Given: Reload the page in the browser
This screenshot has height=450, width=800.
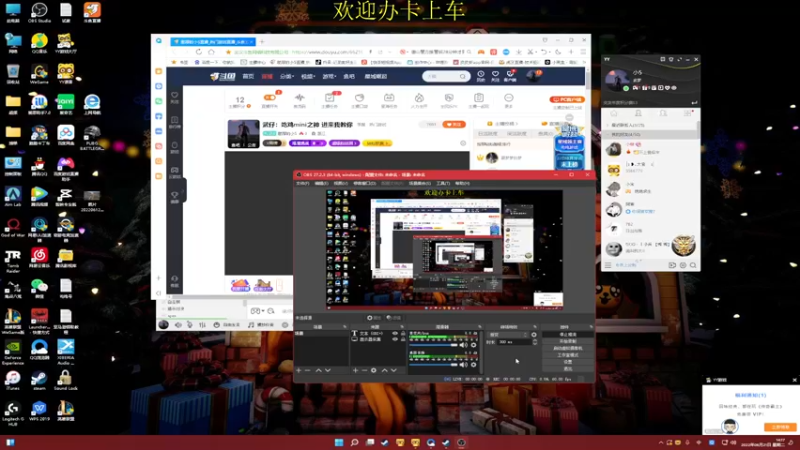Looking at the screenshot, I should (198, 52).
